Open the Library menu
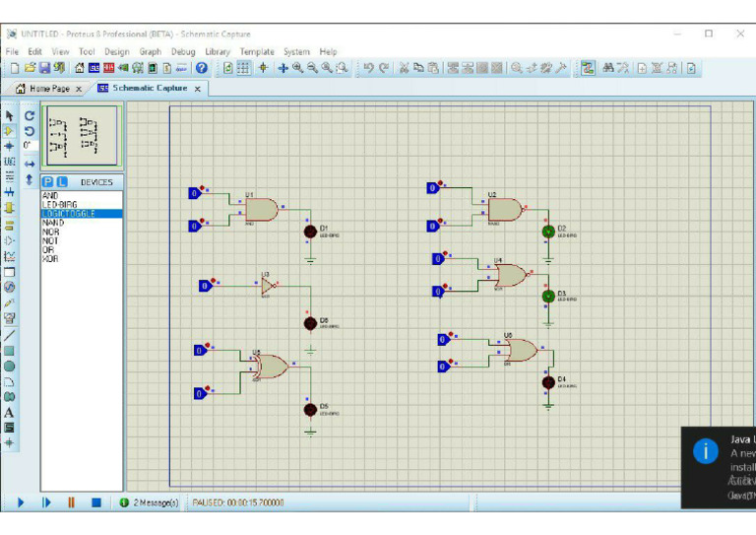 (218, 51)
